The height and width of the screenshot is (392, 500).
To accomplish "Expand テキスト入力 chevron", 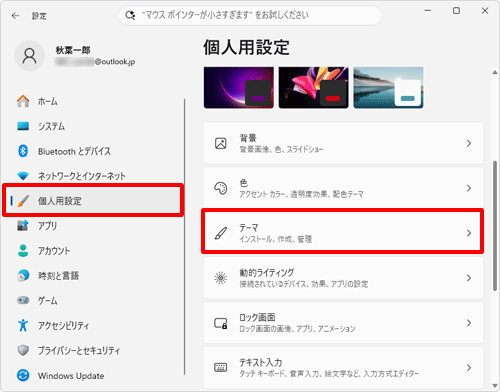I will (x=469, y=368).
